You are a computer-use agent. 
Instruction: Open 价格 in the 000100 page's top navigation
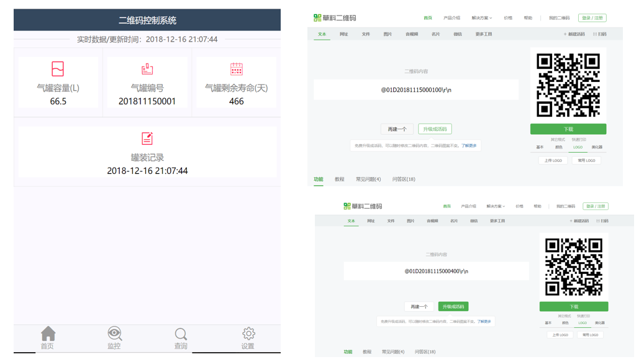click(508, 17)
